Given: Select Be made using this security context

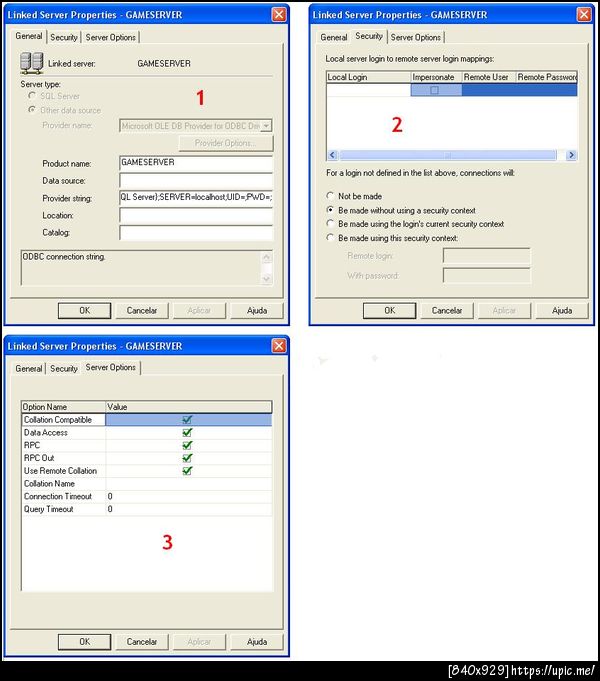Looking at the screenshot, I should (330, 238).
